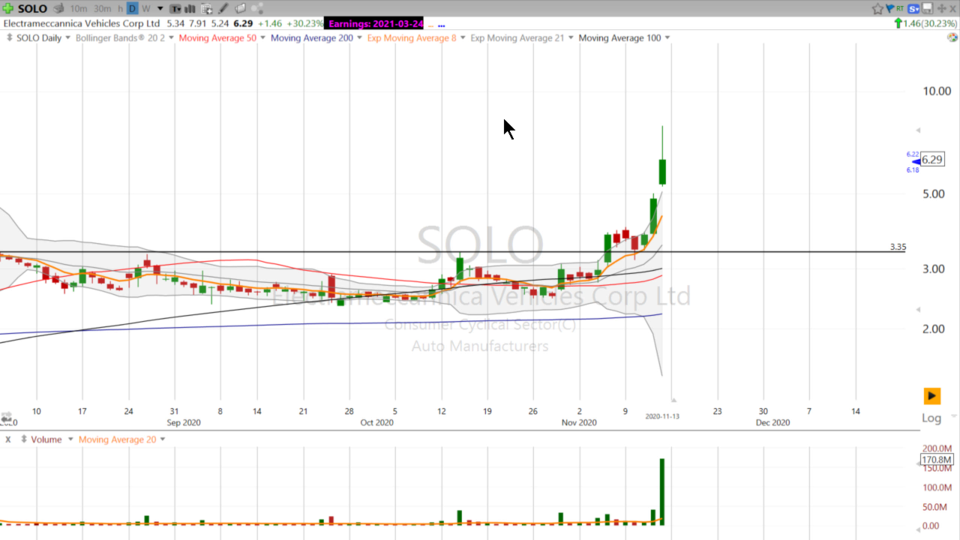
Task: Open the Volume indicator dropdown
Action: 70,440
